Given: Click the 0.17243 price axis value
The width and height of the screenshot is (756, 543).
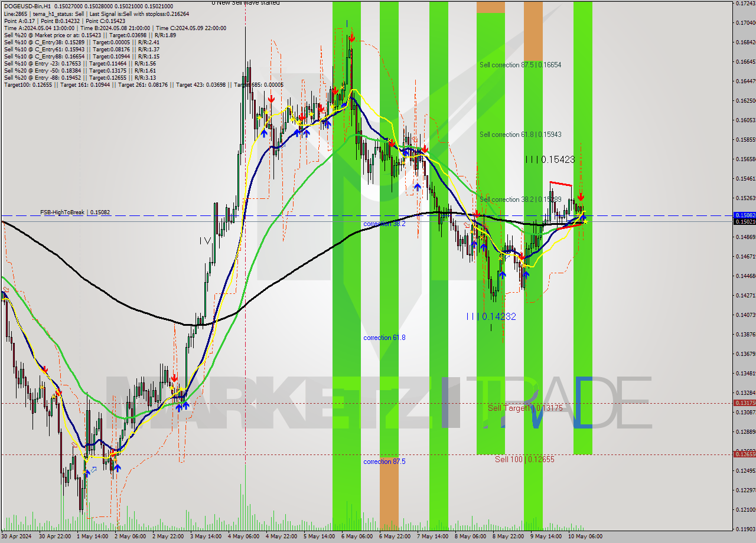Looking at the screenshot, I should pos(745,4).
